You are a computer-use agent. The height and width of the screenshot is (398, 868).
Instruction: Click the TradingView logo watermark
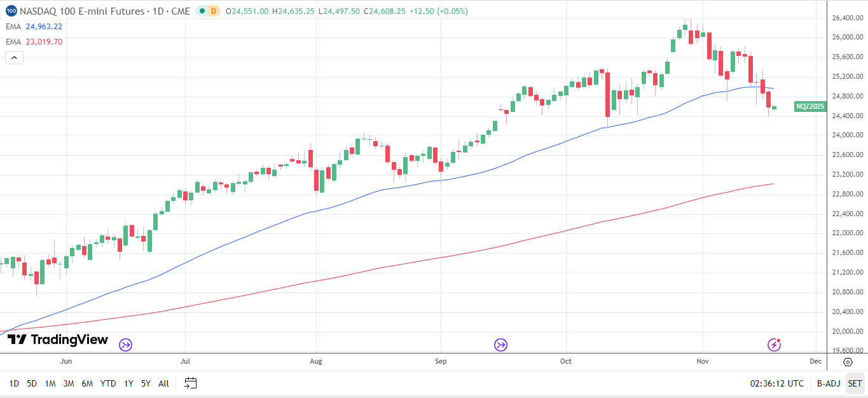57,340
